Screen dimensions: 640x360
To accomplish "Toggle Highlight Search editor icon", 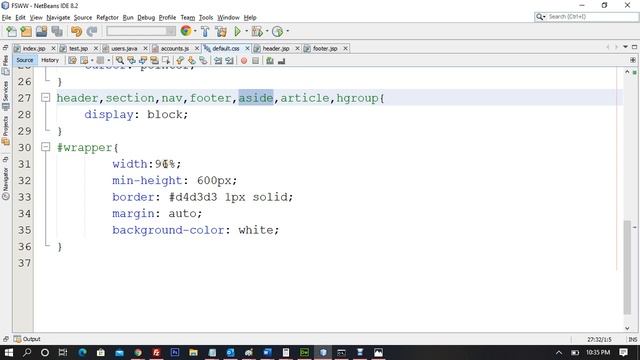I will pos(154,60).
